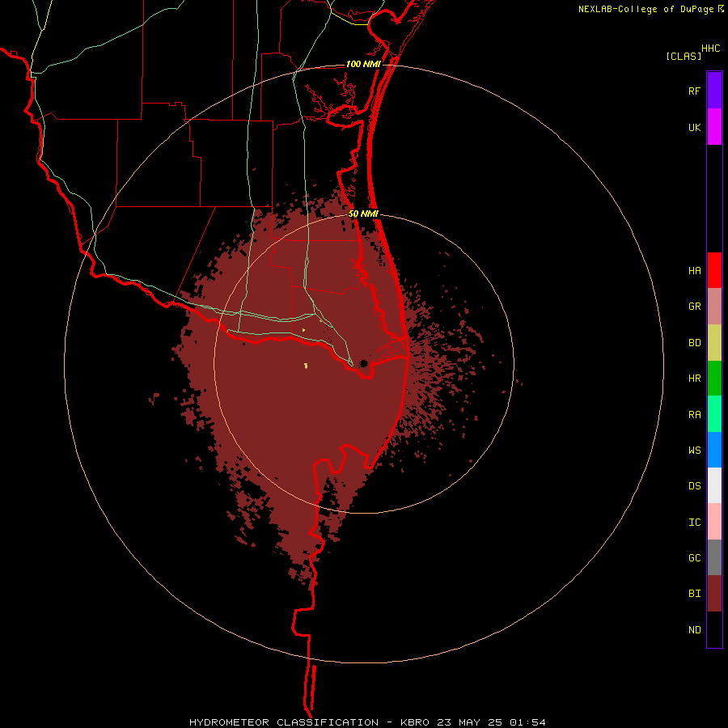728x728 pixels.
Task: Click the HA red legend swatch
Action: (x=714, y=270)
